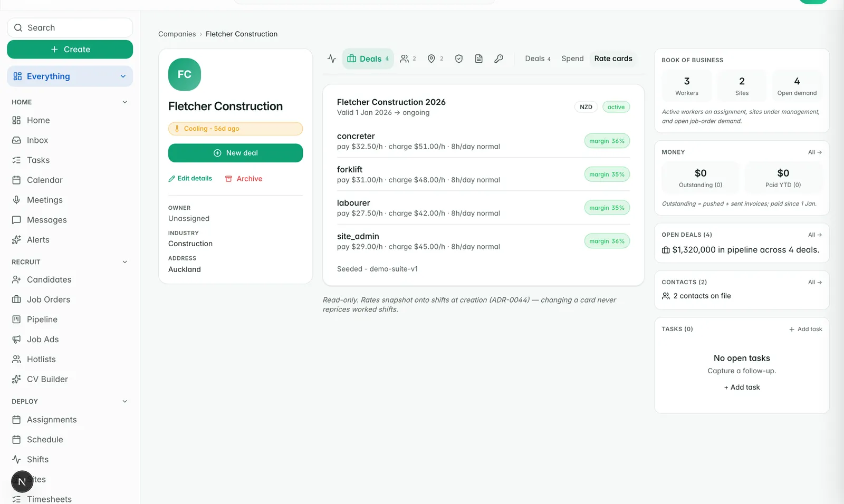The image size is (844, 504).
Task: Click the Tasks list icon
Action: pos(16,160)
